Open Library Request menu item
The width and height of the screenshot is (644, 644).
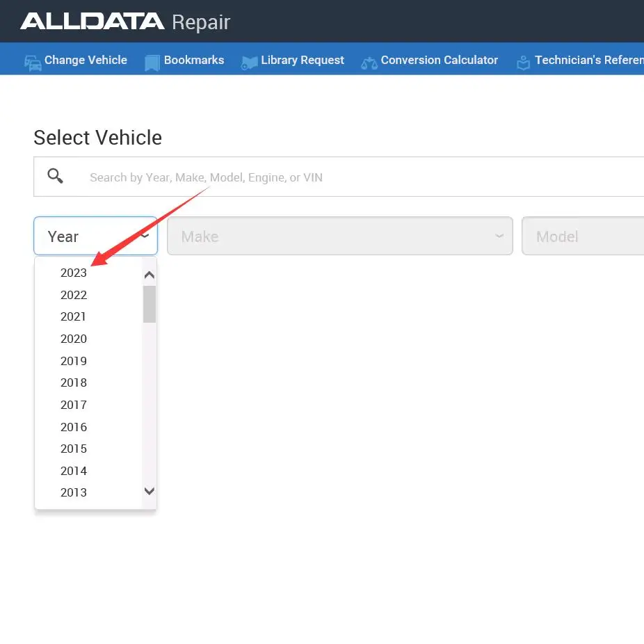click(x=292, y=61)
